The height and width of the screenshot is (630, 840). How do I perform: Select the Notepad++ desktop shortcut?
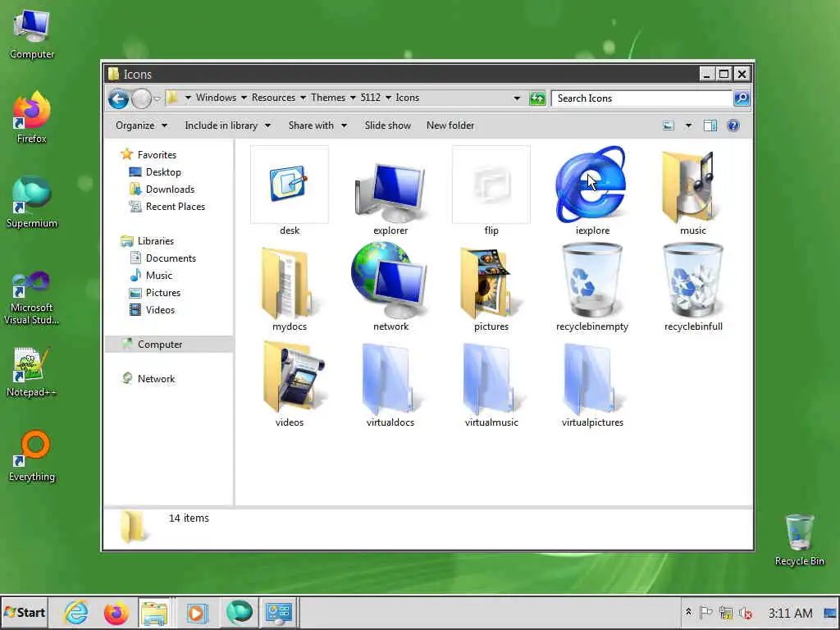[31, 373]
